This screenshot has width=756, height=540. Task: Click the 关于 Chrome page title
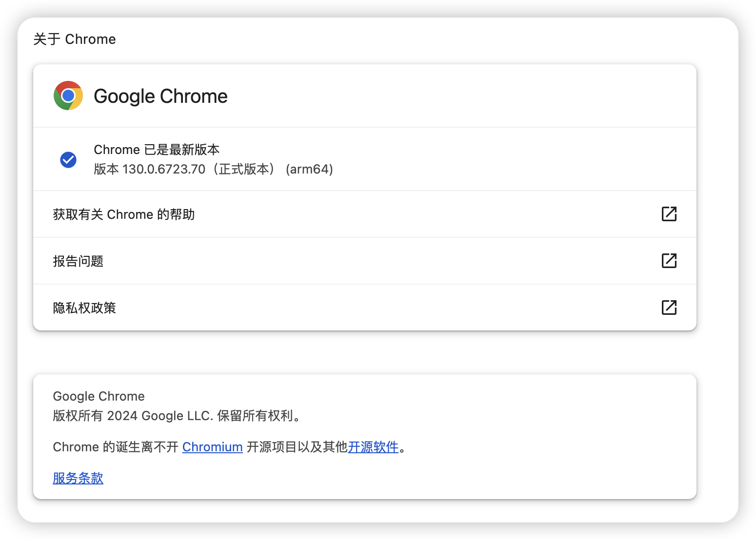[x=75, y=39]
